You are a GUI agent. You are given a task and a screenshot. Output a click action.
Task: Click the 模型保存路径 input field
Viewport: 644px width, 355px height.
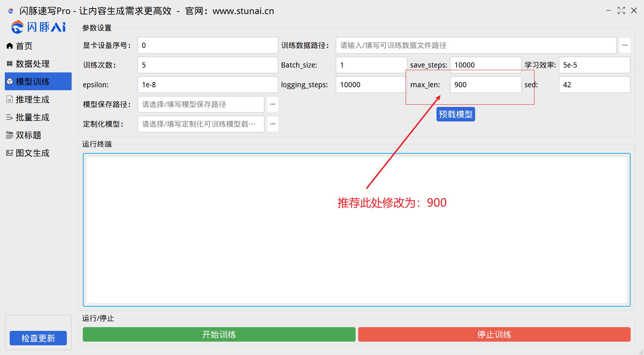[201, 104]
